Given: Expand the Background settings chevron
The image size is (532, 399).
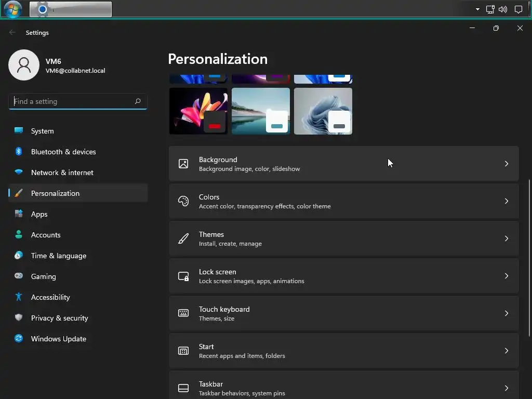Looking at the screenshot, I should [x=506, y=164].
